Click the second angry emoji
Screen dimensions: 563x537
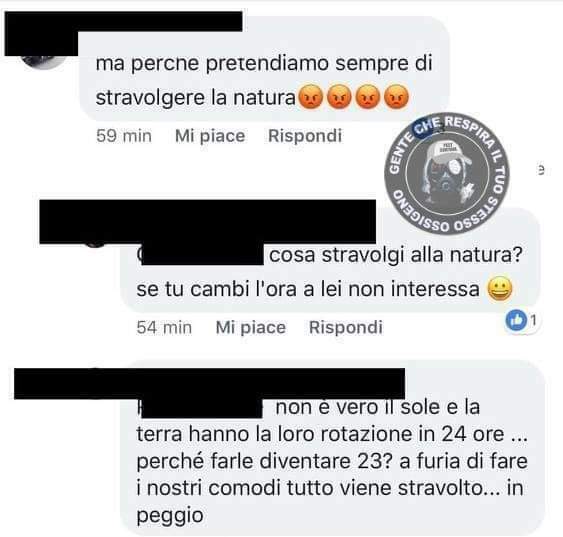pyautogui.click(x=339, y=97)
